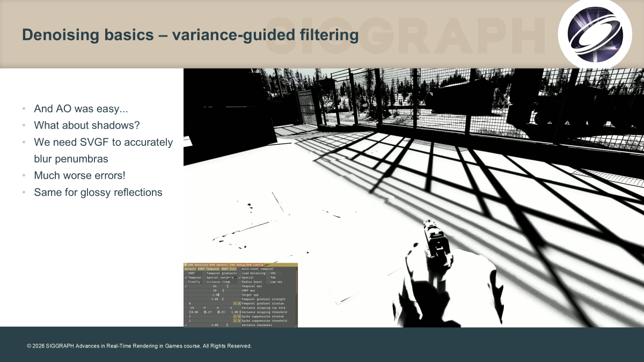
Task: Click the (?) help marker next to VRS
Action: [x=279, y=273]
